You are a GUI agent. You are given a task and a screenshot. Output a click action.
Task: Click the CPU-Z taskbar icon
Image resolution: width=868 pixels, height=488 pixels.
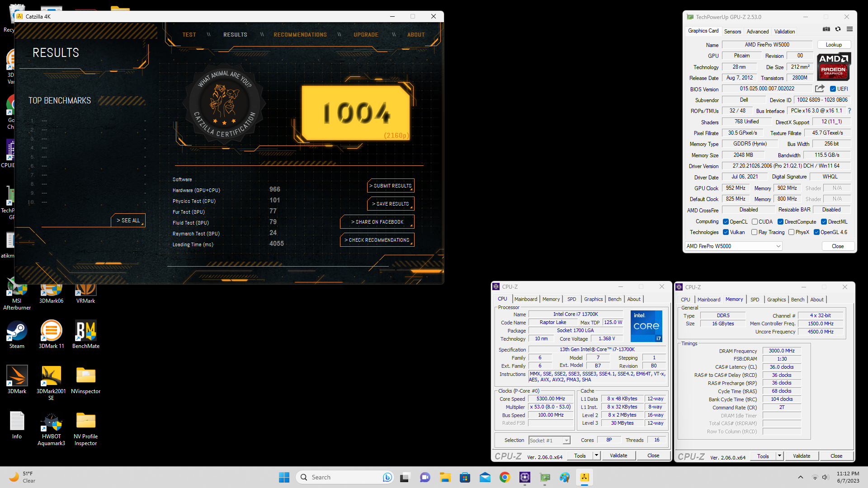pos(524,477)
